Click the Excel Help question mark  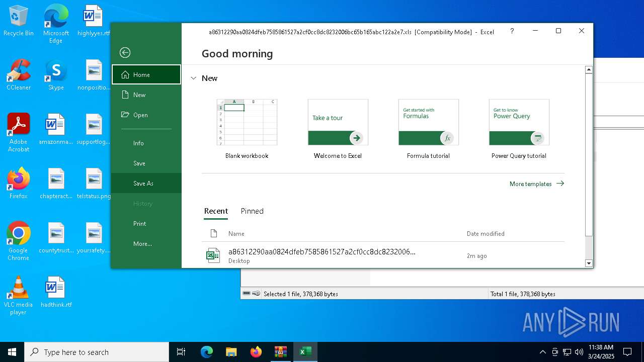[x=512, y=31]
